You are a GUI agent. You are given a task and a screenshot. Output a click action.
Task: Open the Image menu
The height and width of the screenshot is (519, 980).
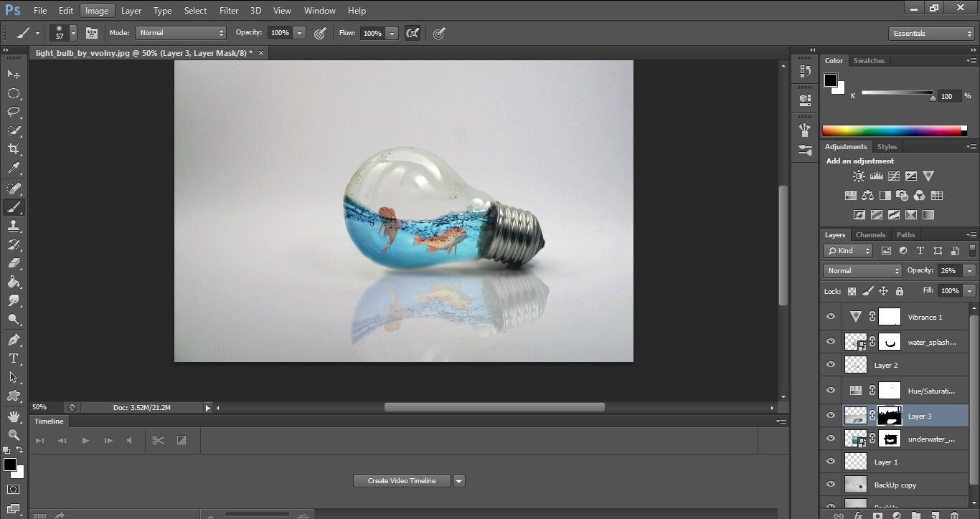point(96,11)
